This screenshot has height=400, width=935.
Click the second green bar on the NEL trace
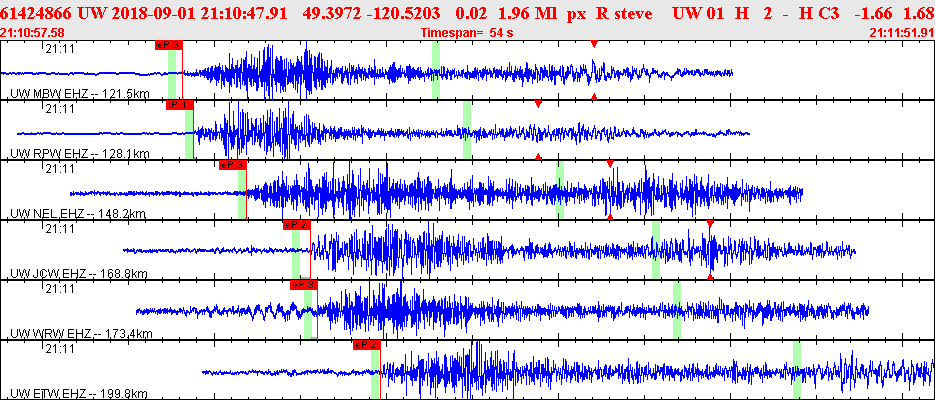(560, 190)
